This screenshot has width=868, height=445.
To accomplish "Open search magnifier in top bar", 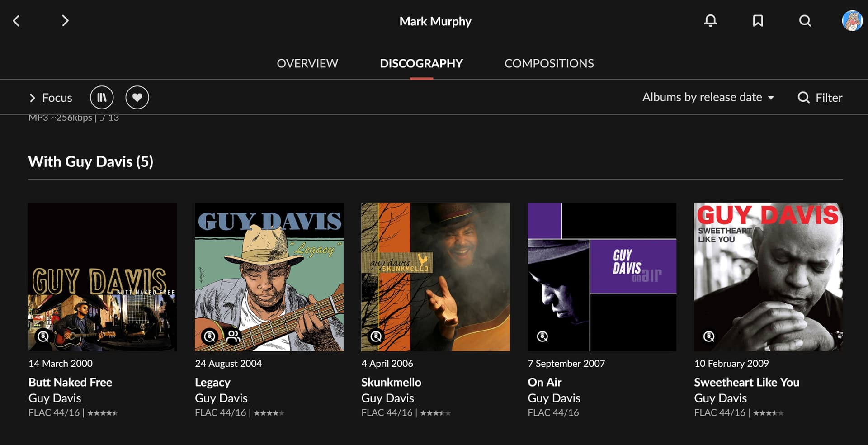I will click(x=805, y=21).
